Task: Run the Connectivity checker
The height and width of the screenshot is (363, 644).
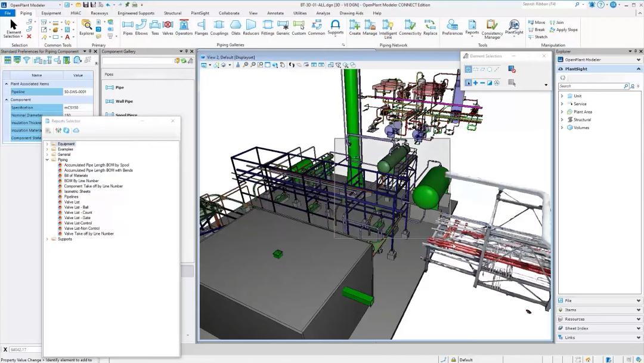Action: tap(410, 27)
